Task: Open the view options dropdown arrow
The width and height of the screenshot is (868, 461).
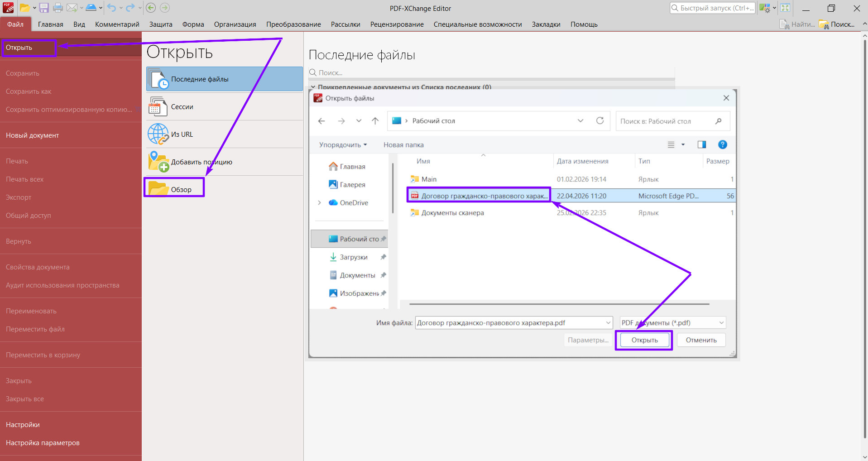Action: 683,144
